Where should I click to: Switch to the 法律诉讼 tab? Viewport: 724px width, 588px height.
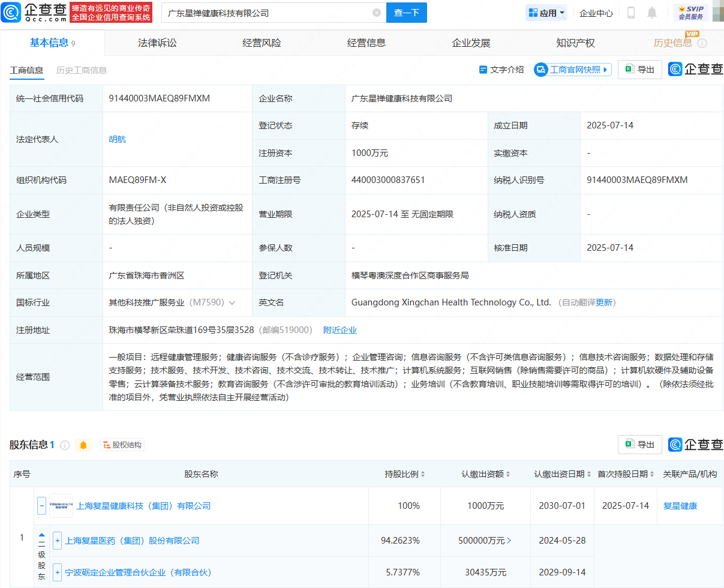[x=157, y=43]
